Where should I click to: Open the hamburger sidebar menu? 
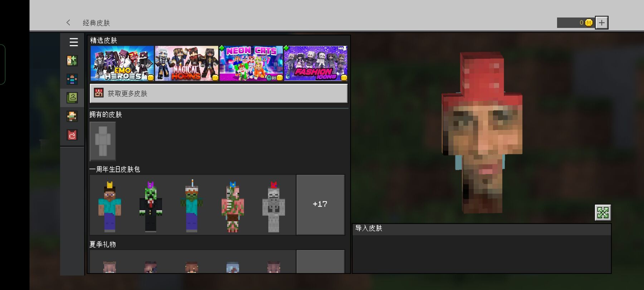click(x=74, y=42)
